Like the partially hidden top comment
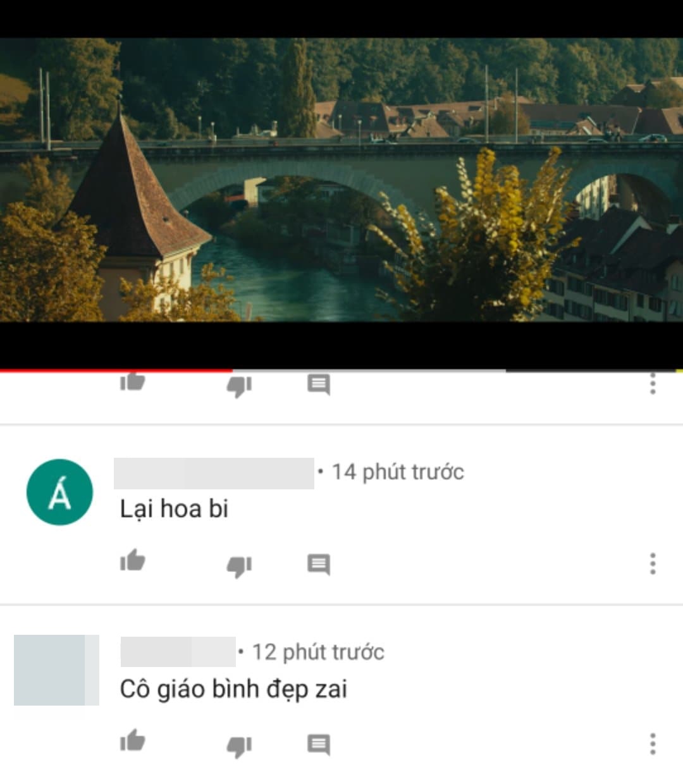The height and width of the screenshot is (784, 683). point(133,381)
